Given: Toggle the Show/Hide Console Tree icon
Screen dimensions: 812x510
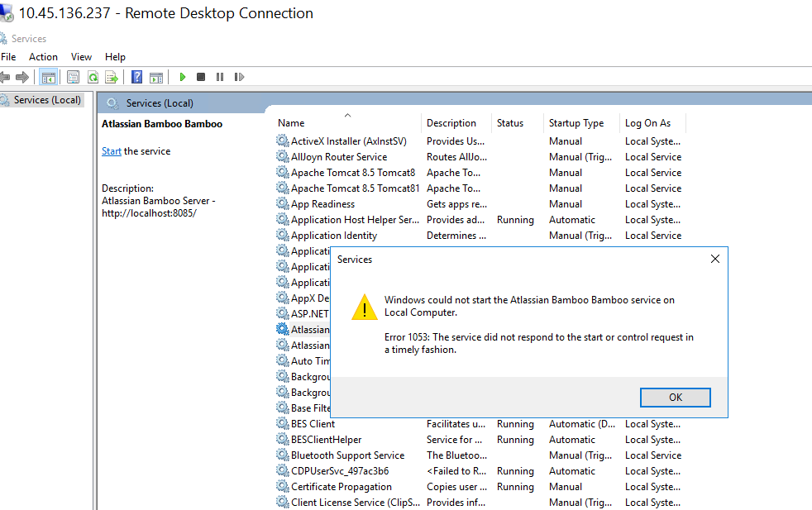Looking at the screenshot, I should 50,77.
